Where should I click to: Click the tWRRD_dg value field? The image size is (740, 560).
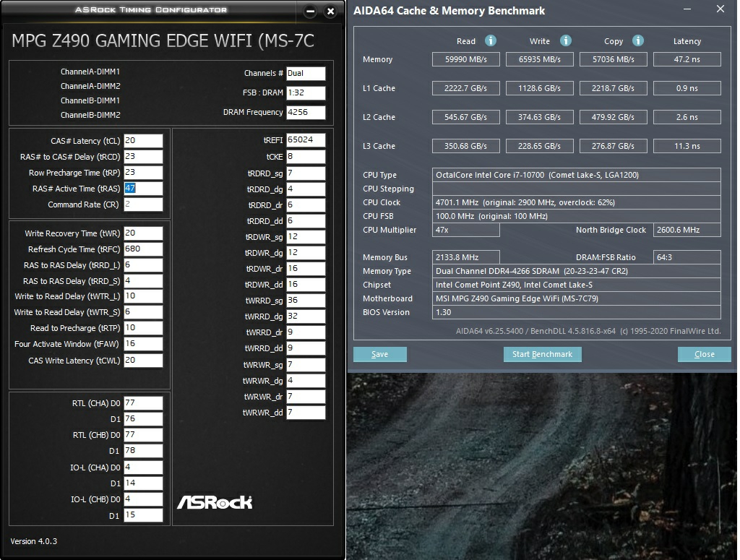[x=306, y=316]
